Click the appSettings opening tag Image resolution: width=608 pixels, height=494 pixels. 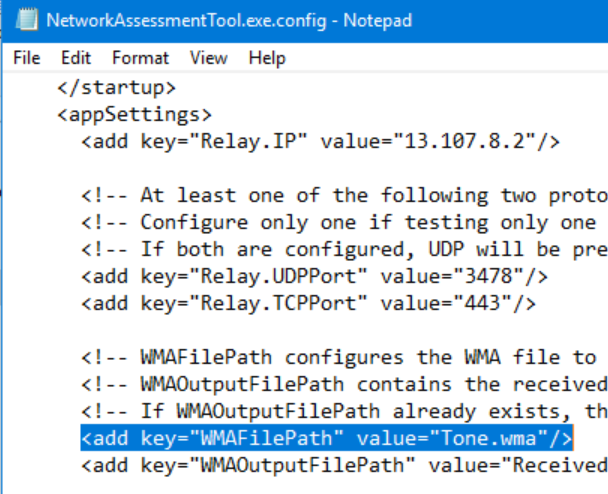pyautogui.click(x=134, y=114)
